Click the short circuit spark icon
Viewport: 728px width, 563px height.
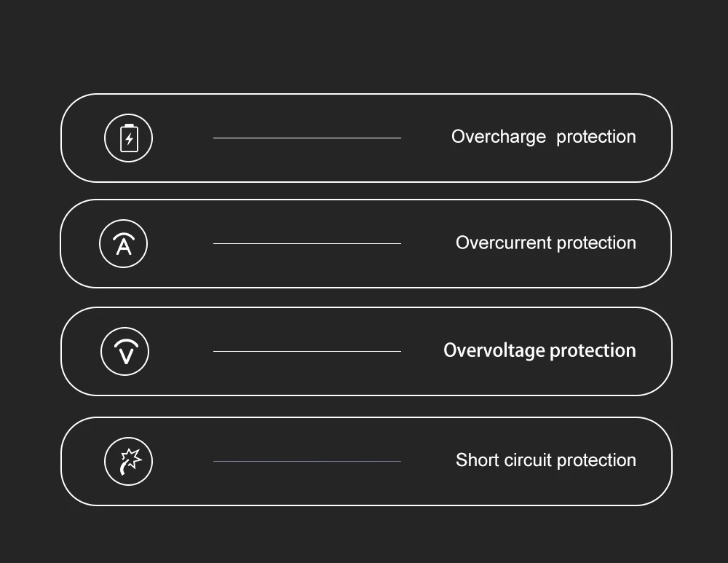click(129, 461)
